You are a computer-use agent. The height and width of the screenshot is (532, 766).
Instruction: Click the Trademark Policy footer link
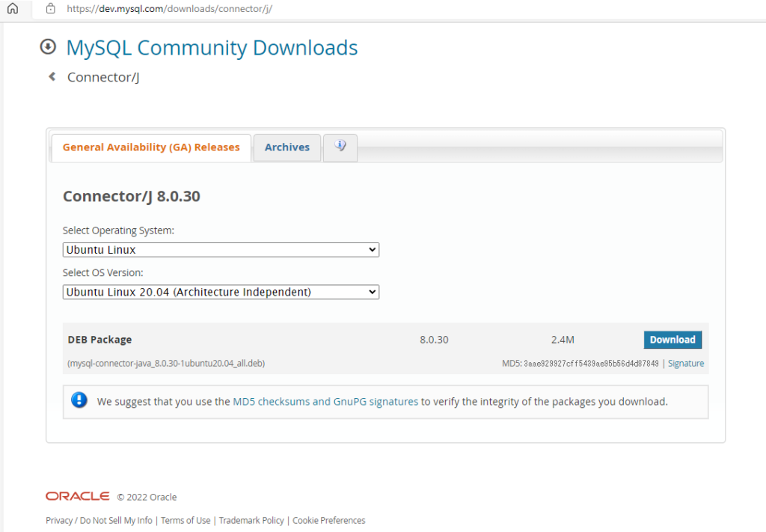251,520
